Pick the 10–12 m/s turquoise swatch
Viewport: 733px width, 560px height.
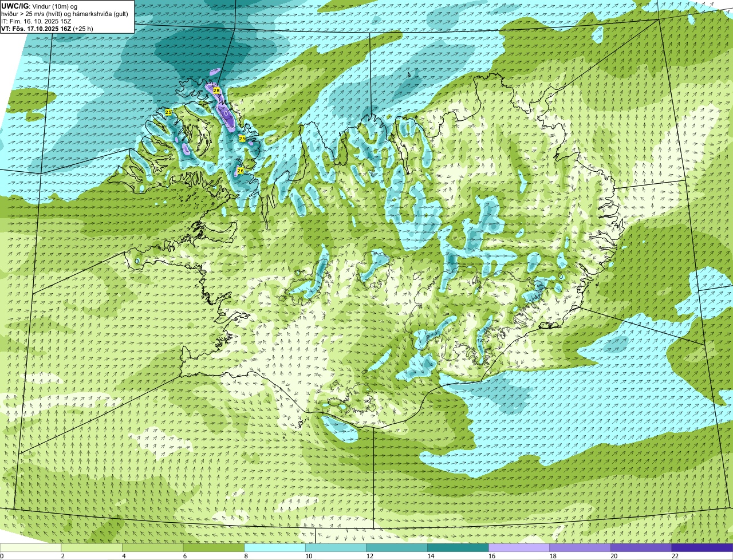click(336, 547)
